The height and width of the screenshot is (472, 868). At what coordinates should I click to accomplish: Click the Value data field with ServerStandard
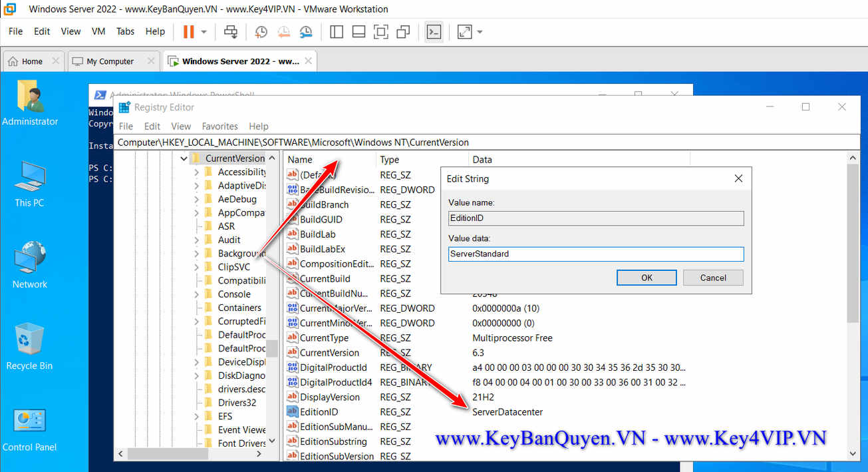coord(596,254)
